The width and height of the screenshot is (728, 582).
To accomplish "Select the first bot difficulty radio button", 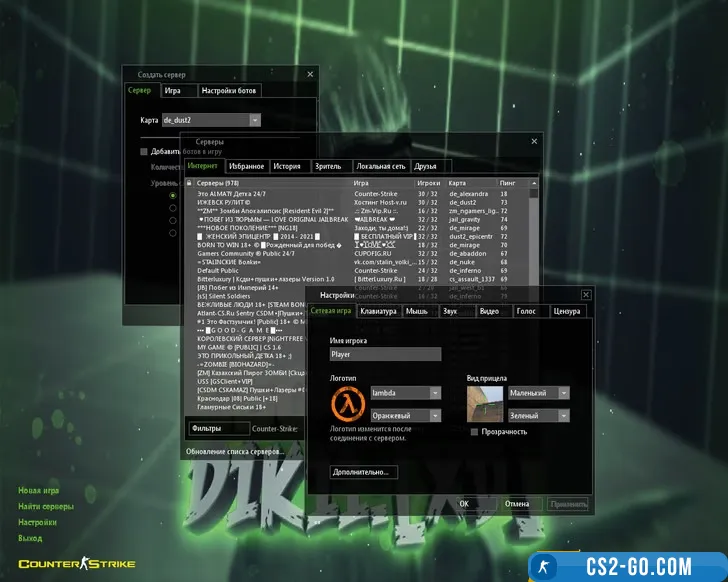I will pyautogui.click(x=172, y=195).
